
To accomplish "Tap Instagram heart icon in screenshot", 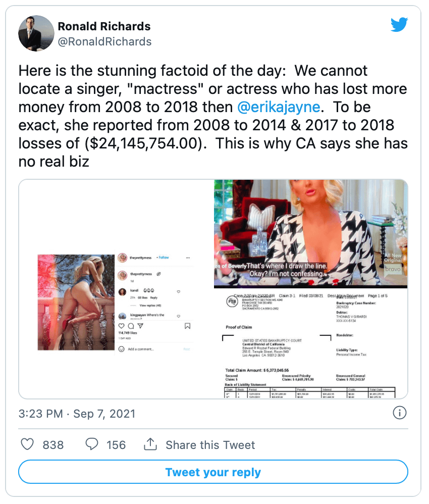I will [122, 326].
